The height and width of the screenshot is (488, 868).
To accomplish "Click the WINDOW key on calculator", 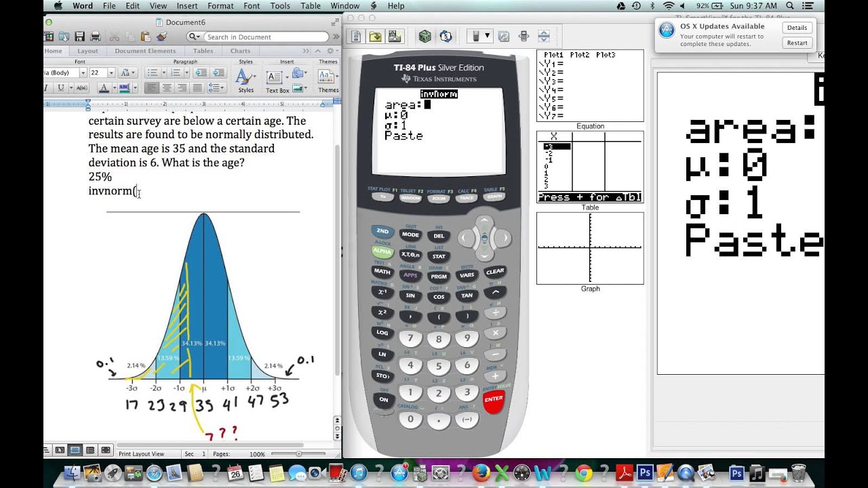I will point(410,199).
